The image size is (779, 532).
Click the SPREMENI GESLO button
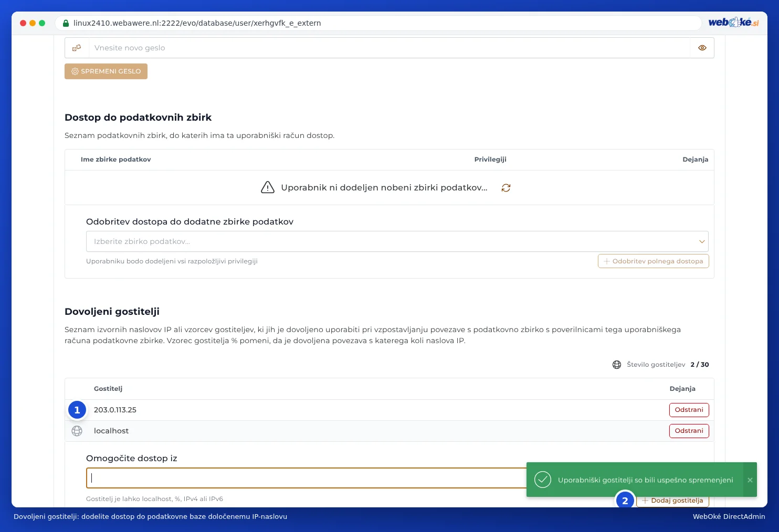click(106, 71)
